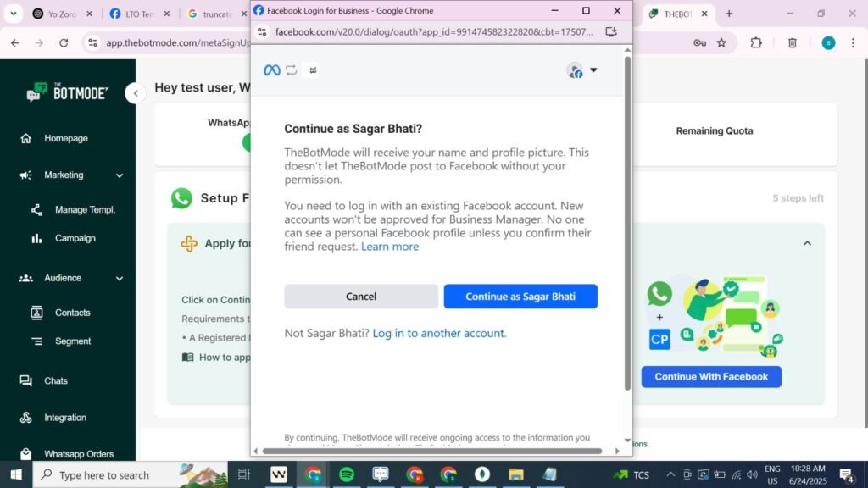Open Task View on the taskbar

click(243, 474)
